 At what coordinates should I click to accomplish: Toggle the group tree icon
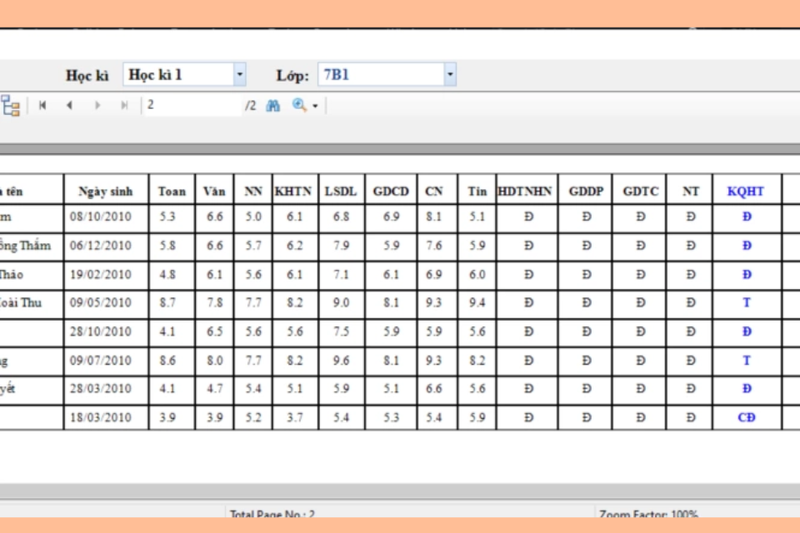[10, 106]
